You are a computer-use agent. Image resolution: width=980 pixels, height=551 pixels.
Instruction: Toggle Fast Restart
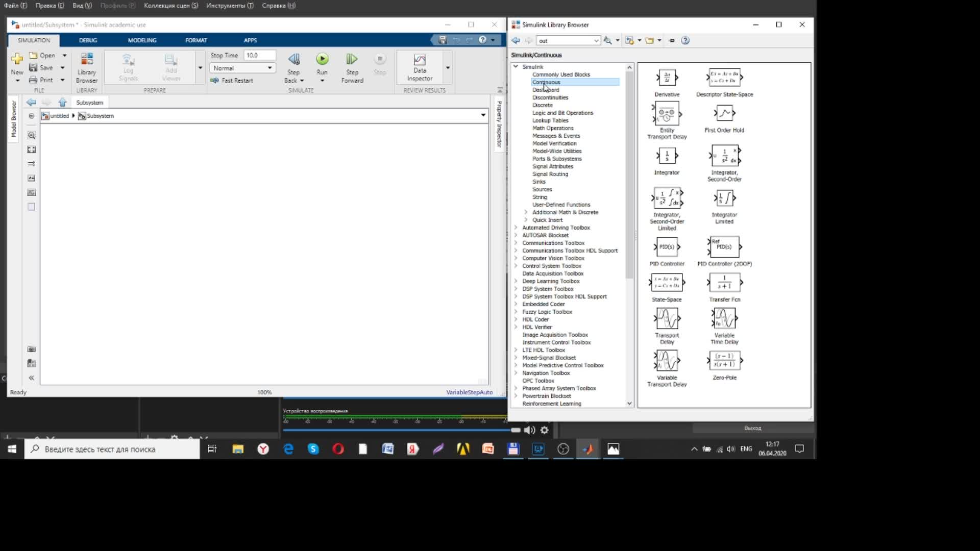tap(232, 80)
